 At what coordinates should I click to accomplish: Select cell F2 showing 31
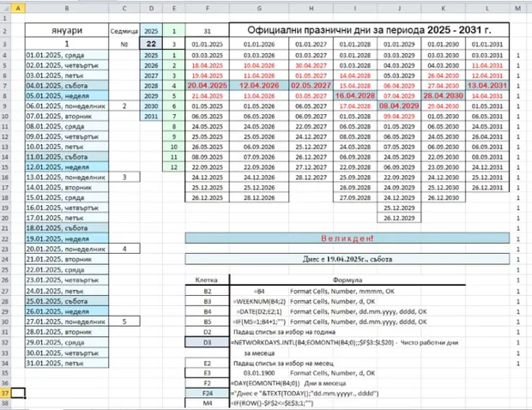point(207,31)
